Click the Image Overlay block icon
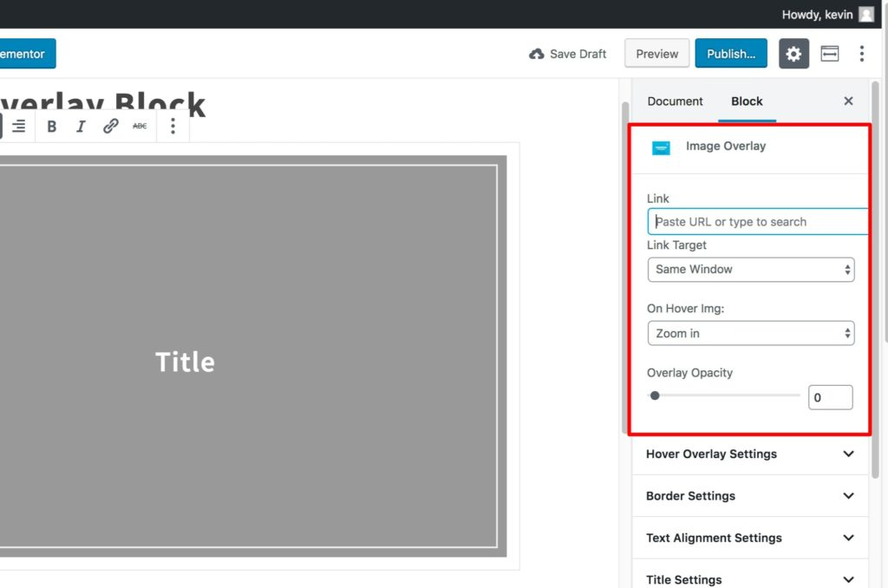Viewport: 888px width, 588px height. (661, 148)
